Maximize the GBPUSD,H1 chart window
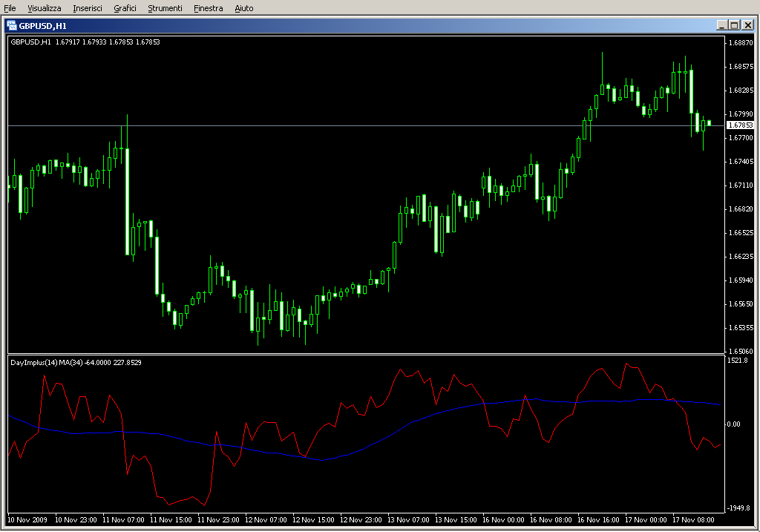Viewport: 760px width, 532px height. (x=734, y=25)
